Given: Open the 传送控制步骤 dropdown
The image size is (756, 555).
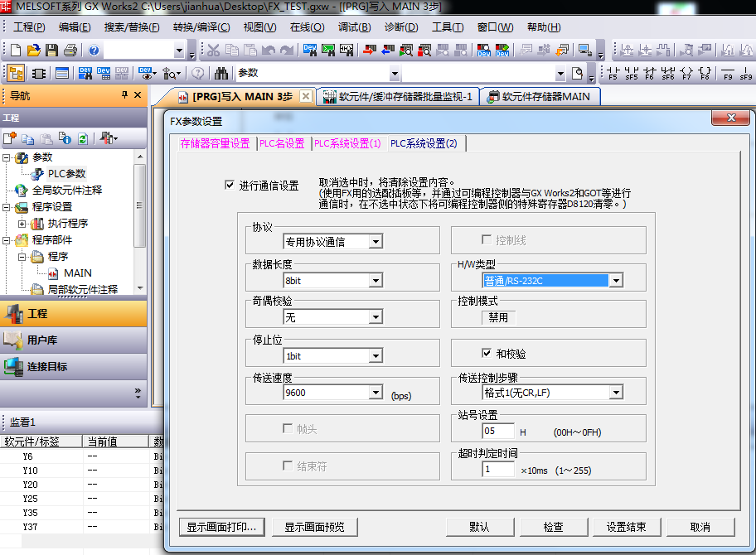Looking at the screenshot, I should tap(616, 393).
